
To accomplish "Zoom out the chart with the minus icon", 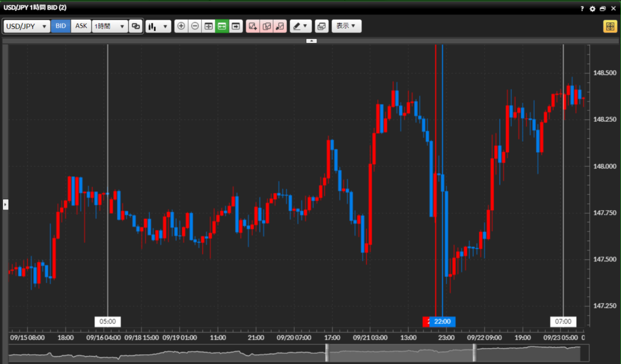I will pyautogui.click(x=195, y=27).
